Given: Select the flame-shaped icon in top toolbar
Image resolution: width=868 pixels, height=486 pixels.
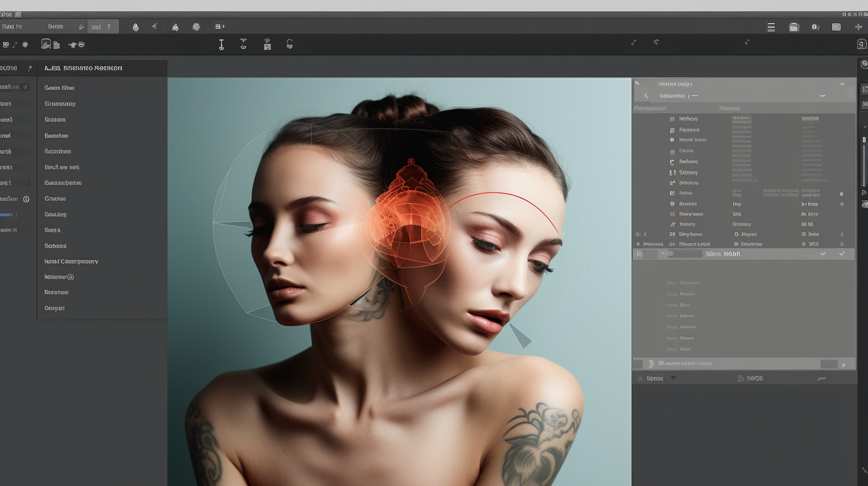Looking at the screenshot, I should 175,27.
